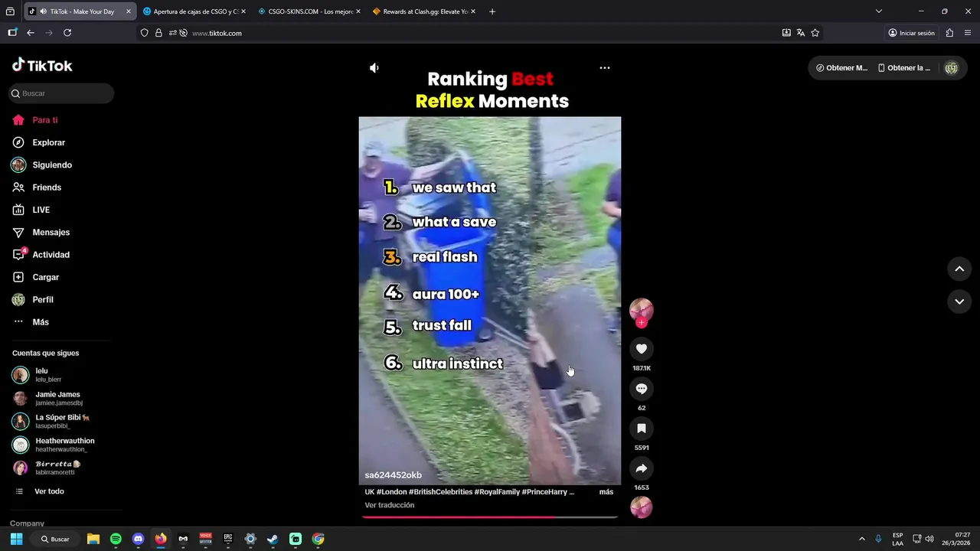Mute the TikTok video sound
980x551 pixels.
click(374, 68)
